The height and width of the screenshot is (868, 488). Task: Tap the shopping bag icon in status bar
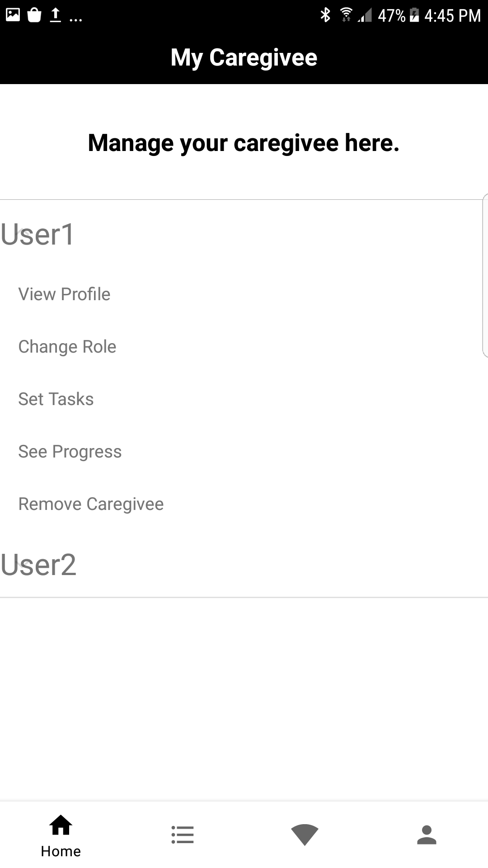34,15
